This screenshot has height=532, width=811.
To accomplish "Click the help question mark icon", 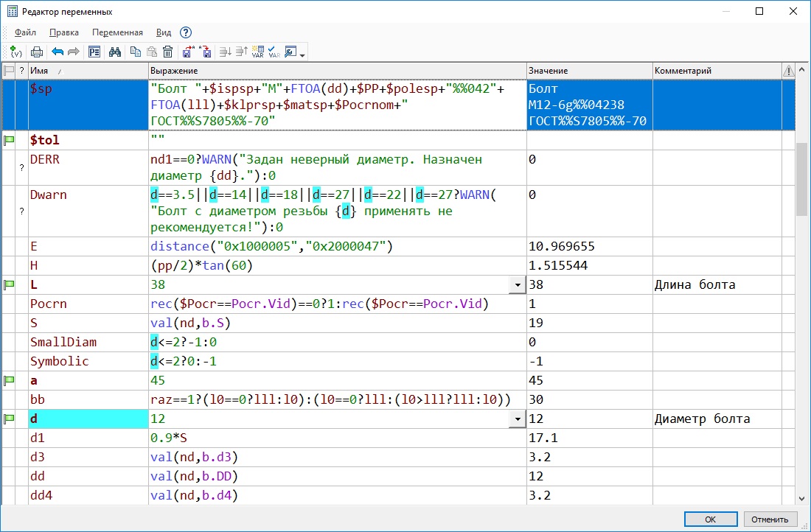I will (186, 32).
